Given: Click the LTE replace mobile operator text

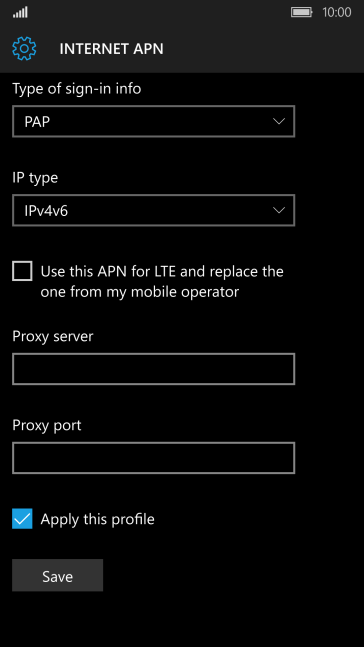Looking at the screenshot, I should coord(162,282).
